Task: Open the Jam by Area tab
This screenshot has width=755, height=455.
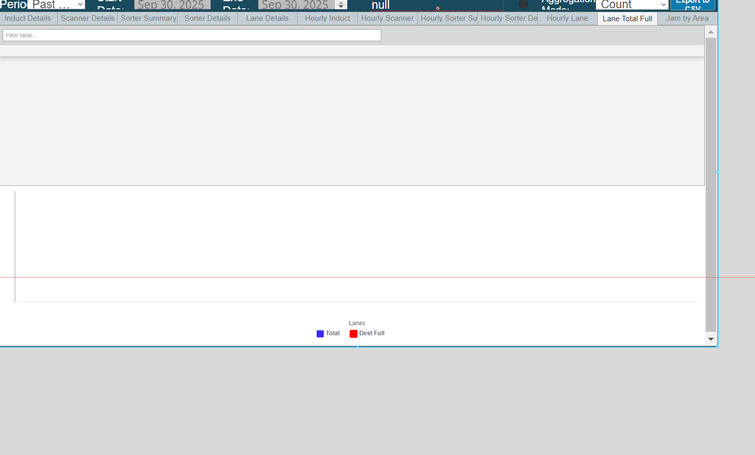Action: pos(687,18)
